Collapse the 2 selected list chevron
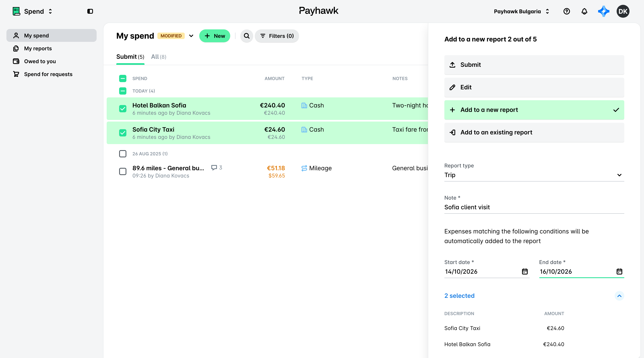The width and height of the screenshot is (644, 358). point(619,296)
